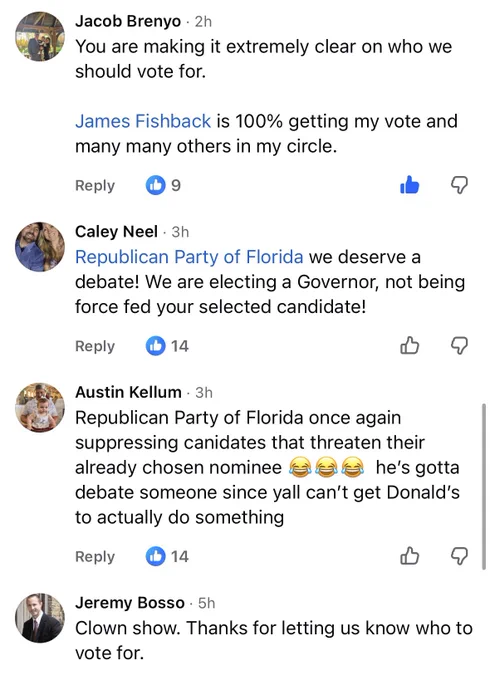
Task: Thumbs down Austin Kellum's comment
Action: (x=459, y=556)
